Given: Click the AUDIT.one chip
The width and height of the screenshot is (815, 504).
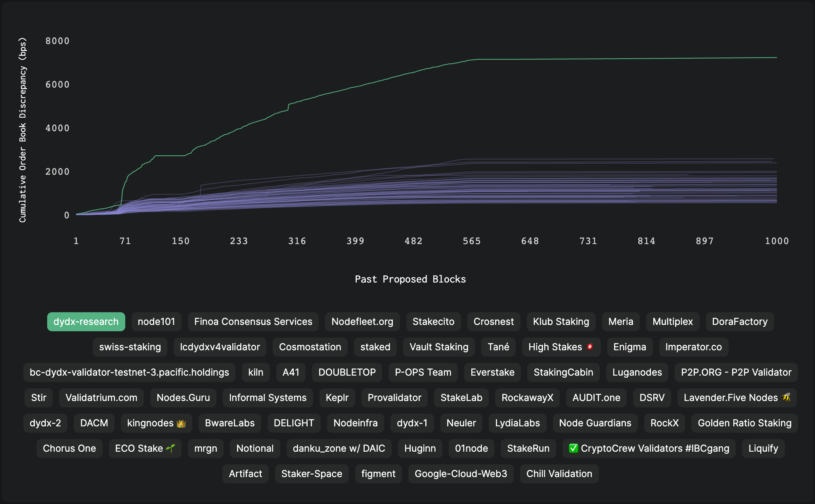Looking at the screenshot, I should click(x=596, y=397).
